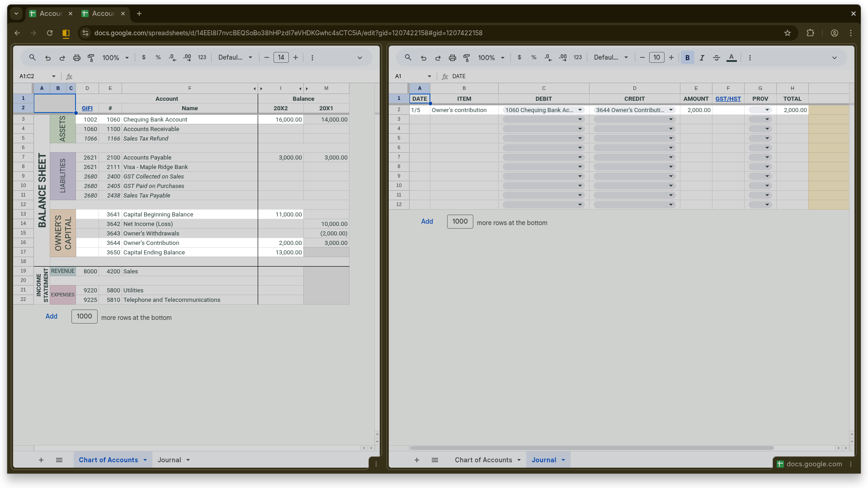Click strikethrough icon in right toolbar
868x488 pixels.
pyautogui.click(x=717, y=58)
